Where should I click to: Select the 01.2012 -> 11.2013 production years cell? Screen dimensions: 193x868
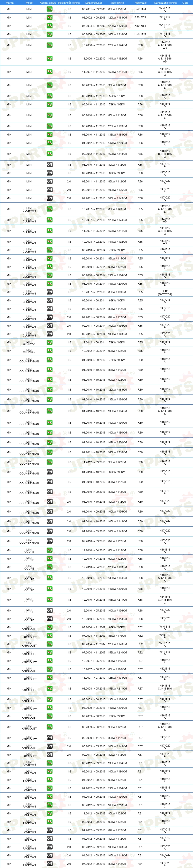[x=94, y=143]
